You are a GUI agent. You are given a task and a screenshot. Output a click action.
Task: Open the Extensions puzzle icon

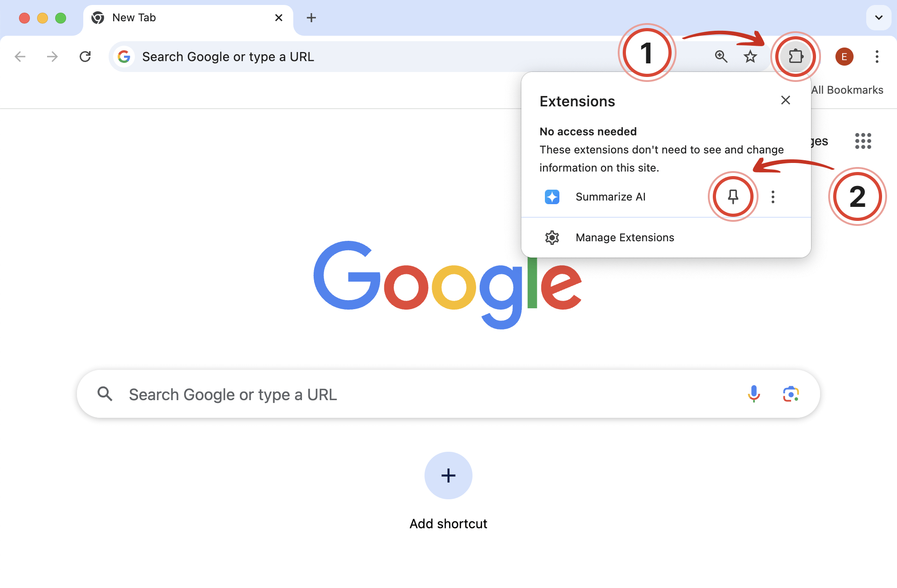pyautogui.click(x=796, y=56)
